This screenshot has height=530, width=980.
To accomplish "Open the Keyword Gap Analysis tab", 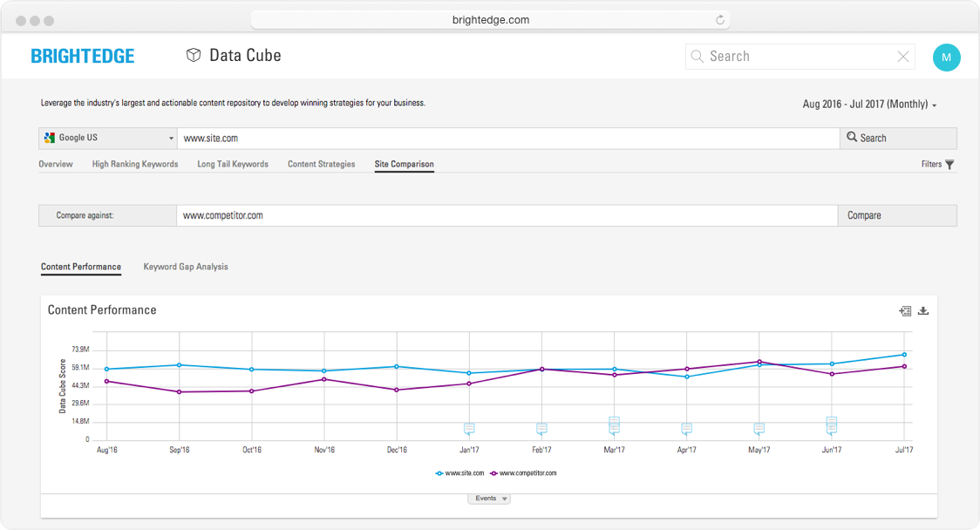I will pos(186,267).
